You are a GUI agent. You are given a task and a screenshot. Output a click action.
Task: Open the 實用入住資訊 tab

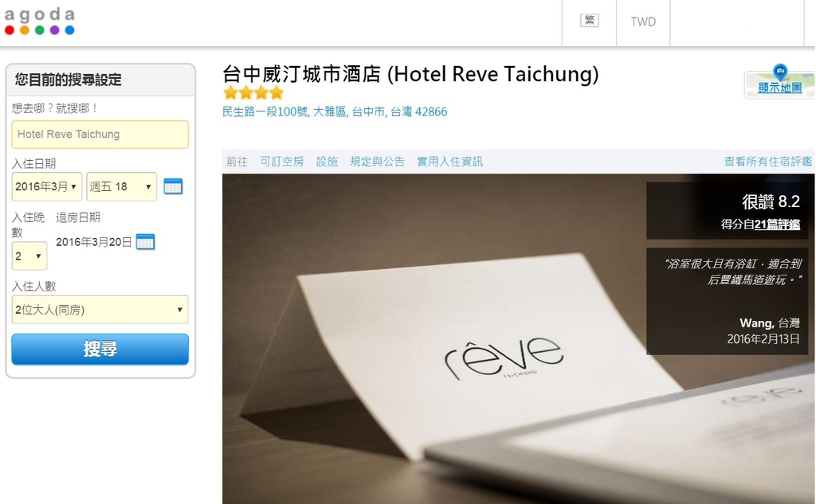tap(449, 162)
